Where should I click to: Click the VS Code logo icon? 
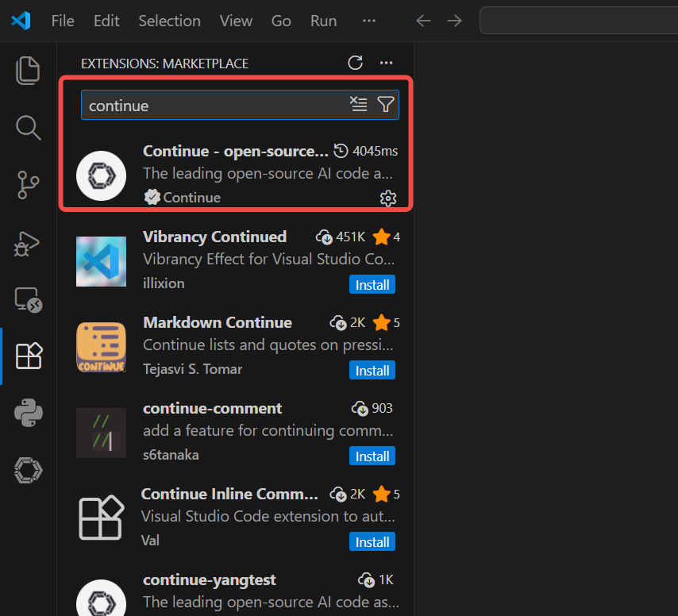[21, 21]
